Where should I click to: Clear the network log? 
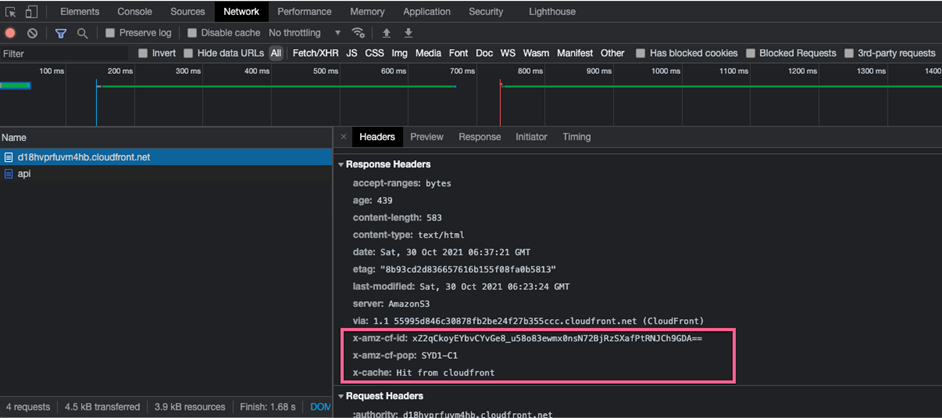click(32, 33)
